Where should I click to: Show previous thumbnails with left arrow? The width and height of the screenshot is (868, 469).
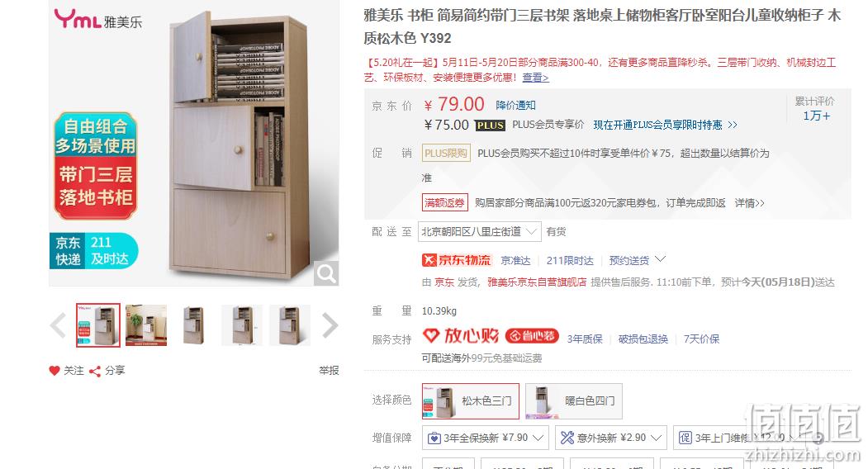click(58, 325)
